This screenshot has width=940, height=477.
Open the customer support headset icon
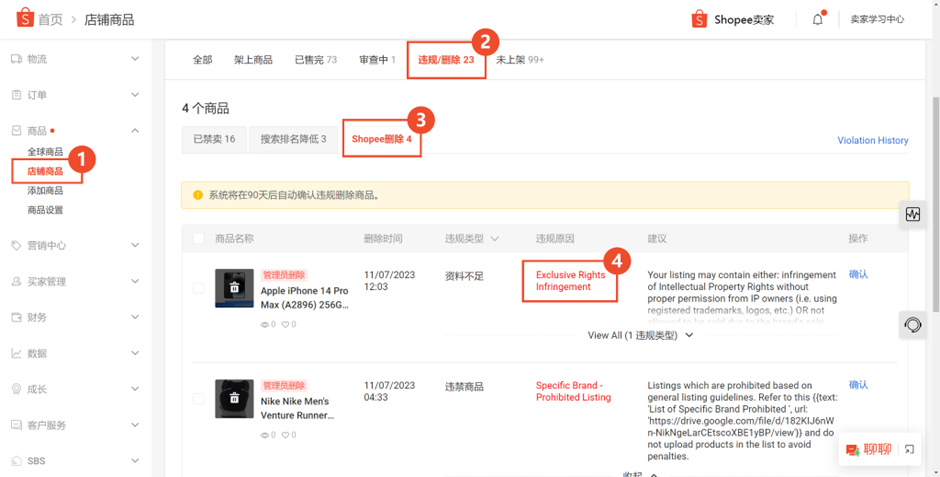coord(912,325)
